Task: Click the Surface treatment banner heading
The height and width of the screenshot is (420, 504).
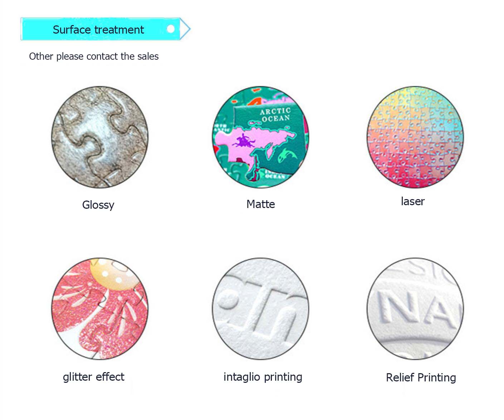Action: pyautogui.click(x=98, y=29)
